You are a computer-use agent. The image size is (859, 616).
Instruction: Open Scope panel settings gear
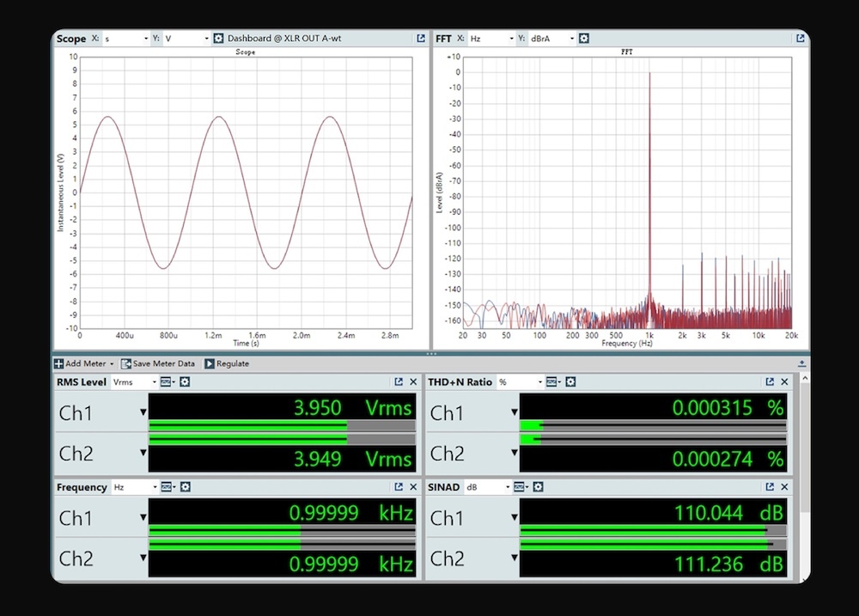[218, 39]
